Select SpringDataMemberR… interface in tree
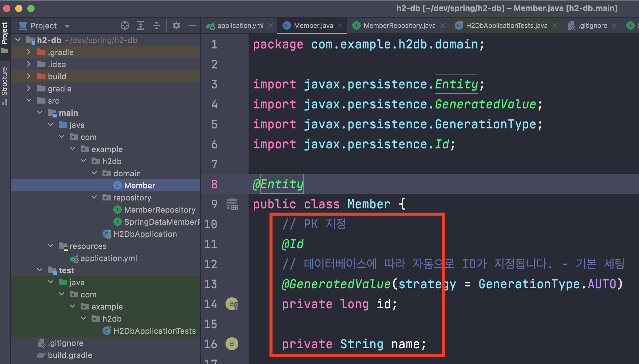 point(105,222)
